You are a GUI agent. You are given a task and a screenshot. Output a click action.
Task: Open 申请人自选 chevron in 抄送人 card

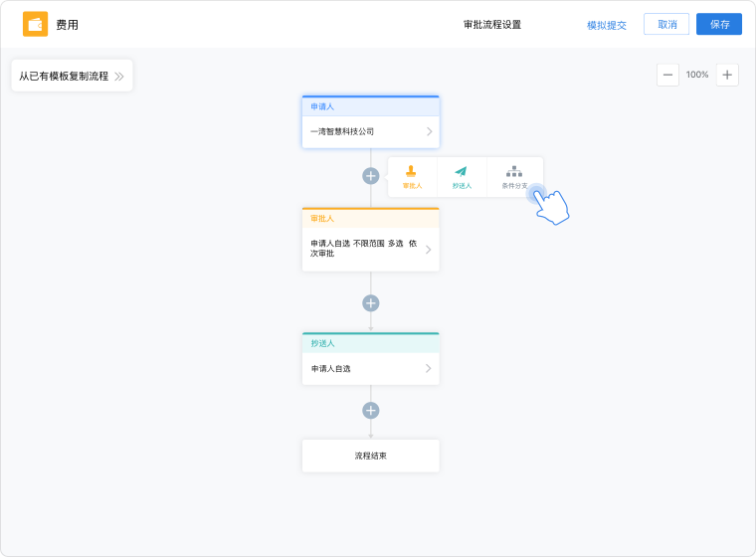coord(429,368)
